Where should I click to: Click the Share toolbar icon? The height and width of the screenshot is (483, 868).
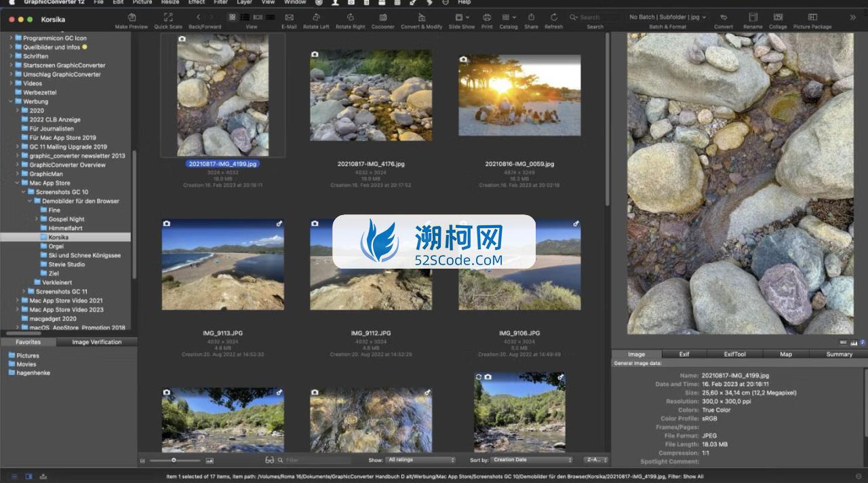pos(531,17)
